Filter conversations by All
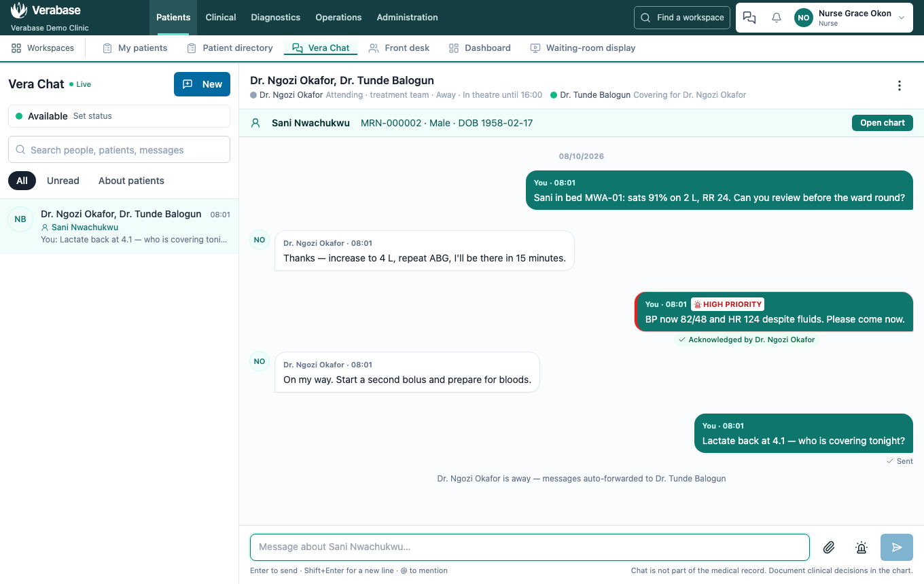 pos(22,181)
